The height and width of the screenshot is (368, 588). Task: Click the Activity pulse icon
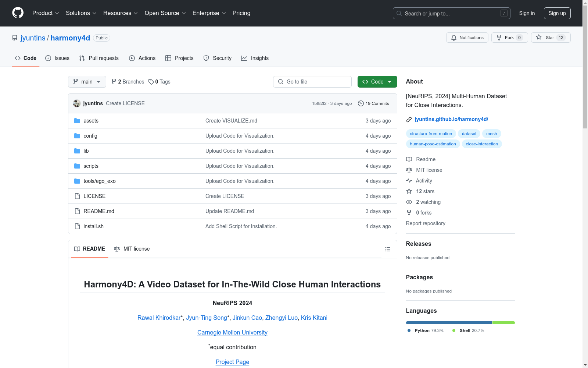point(409,181)
